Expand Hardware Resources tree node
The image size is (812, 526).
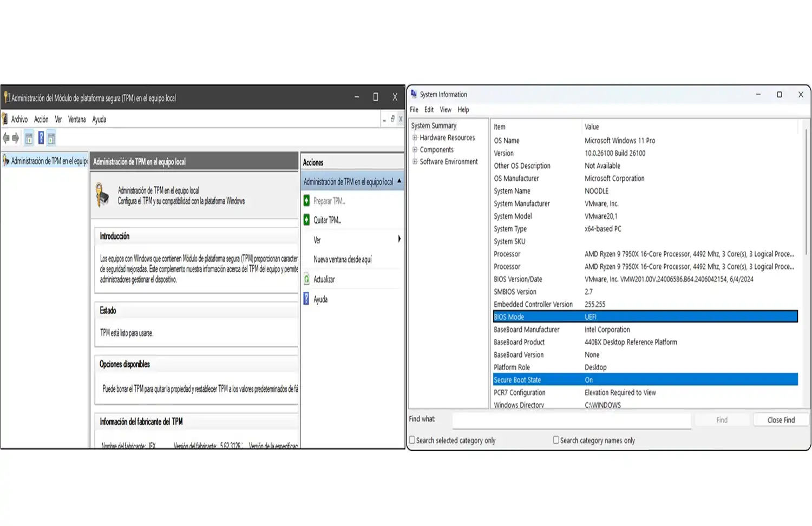(x=415, y=137)
